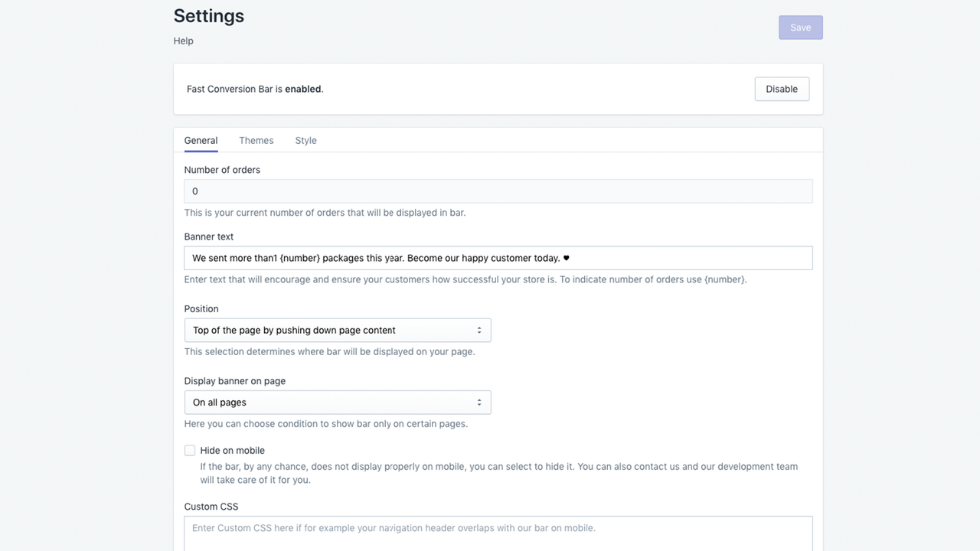Switch to the Style tab

[x=305, y=140]
